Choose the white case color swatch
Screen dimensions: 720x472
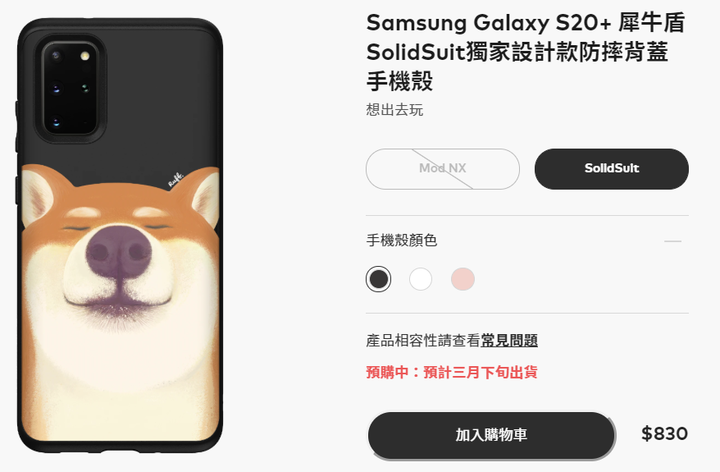pyautogui.click(x=421, y=279)
